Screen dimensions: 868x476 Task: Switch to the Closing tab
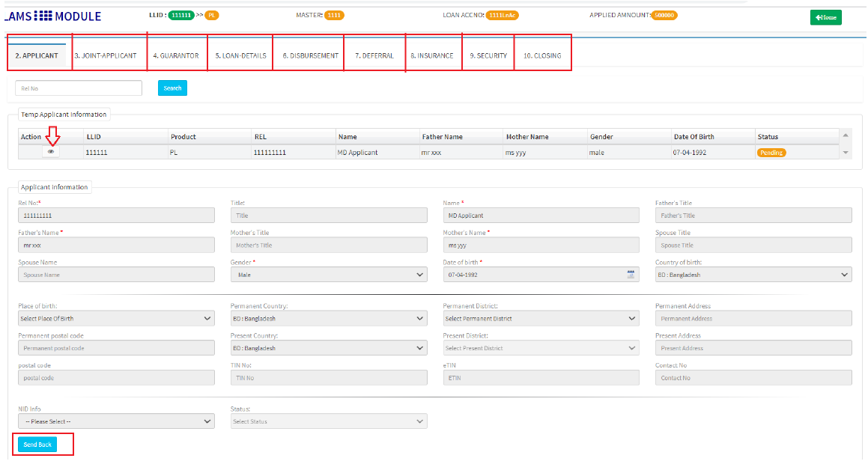pyautogui.click(x=542, y=55)
